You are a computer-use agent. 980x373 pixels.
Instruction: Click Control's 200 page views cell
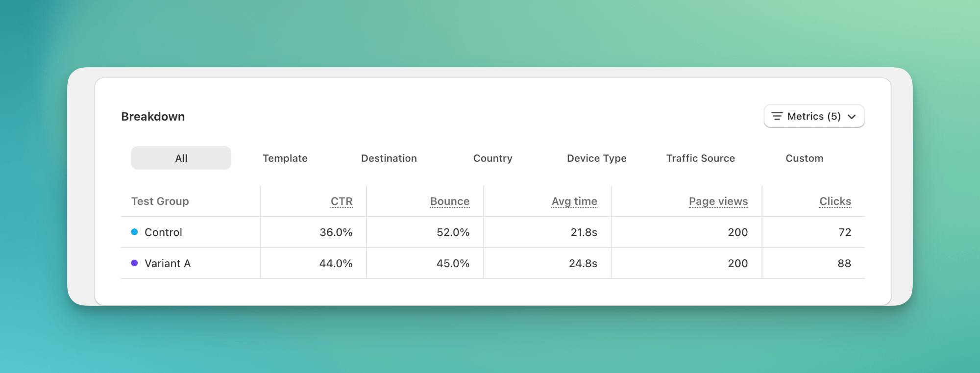tap(738, 232)
